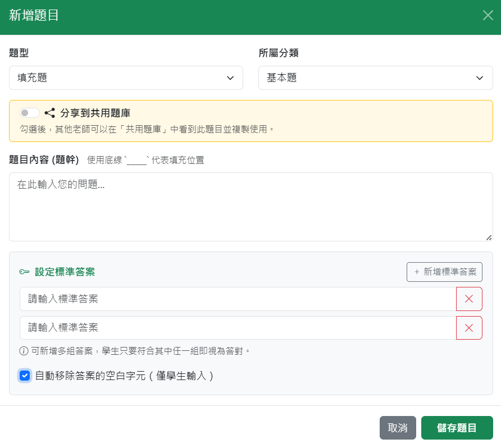This screenshot has height=448, width=501.
Task: Click the first 請輸入標準答案 input field
Action: 238,299
